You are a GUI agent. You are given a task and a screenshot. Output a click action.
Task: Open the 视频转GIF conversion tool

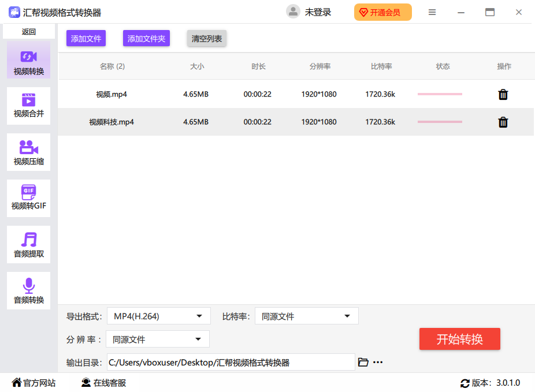[28, 198]
